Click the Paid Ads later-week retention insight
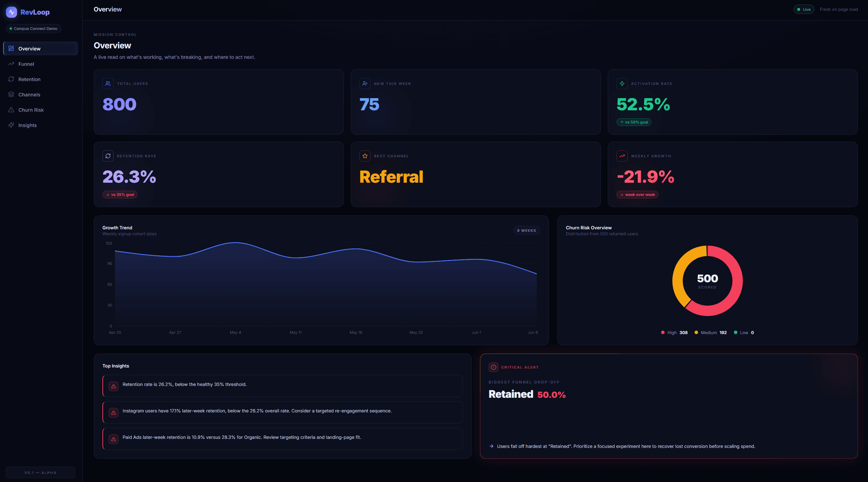Viewport: 868px width, 482px height. click(x=282, y=439)
